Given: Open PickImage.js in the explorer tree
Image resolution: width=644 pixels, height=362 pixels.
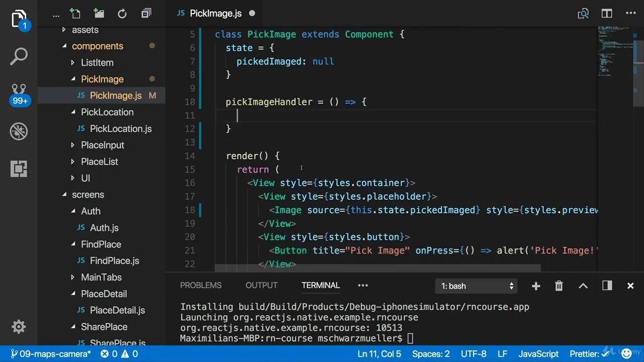Looking at the screenshot, I should tap(116, 96).
